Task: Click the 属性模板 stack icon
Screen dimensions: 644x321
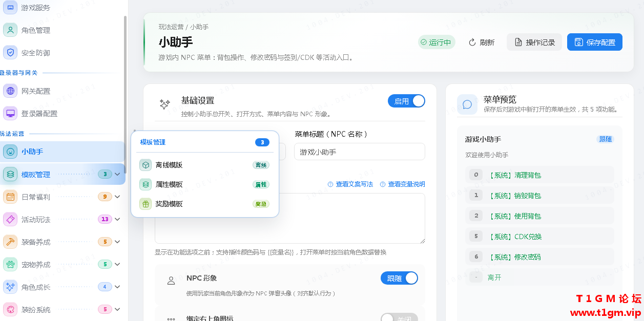Action: pos(146,184)
